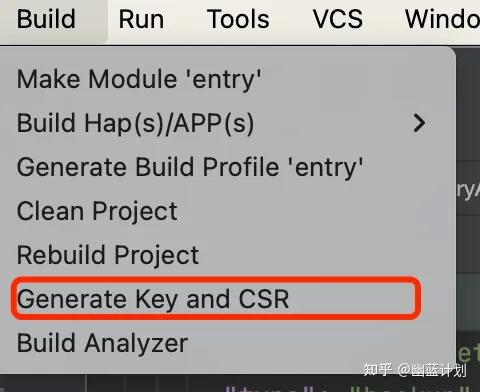Open the VCS menu

(338, 19)
